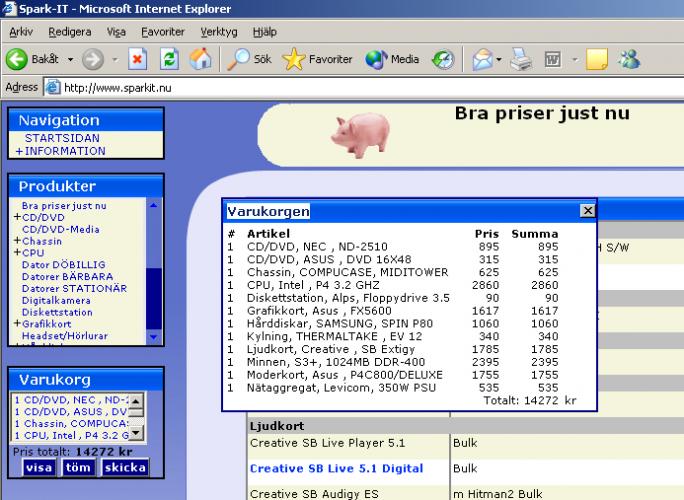Click the Stop loading icon
This screenshot has width=684, height=500.
point(139,59)
